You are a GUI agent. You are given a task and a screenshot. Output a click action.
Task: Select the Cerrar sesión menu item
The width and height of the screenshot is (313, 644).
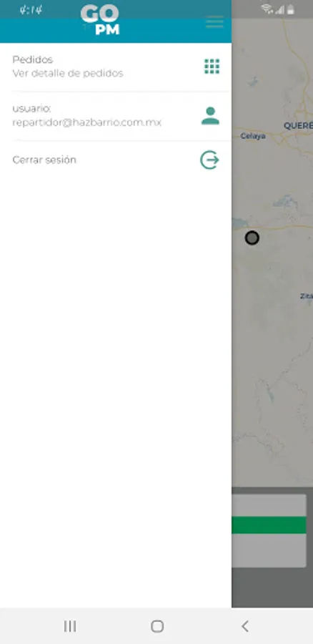coord(116,160)
